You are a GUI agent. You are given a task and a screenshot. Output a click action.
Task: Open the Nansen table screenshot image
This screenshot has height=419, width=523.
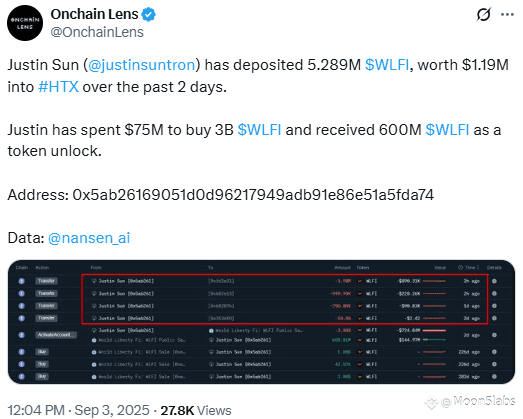262,322
